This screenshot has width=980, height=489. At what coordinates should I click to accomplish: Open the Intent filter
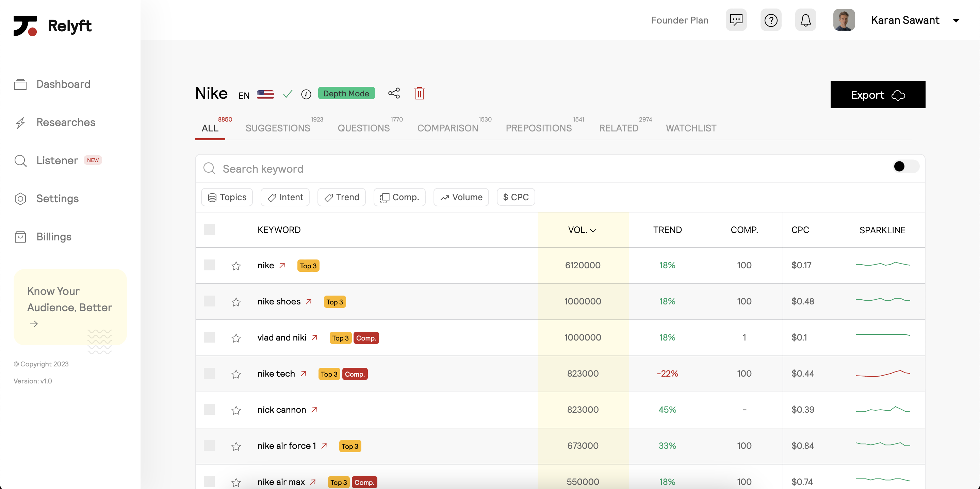point(285,197)
